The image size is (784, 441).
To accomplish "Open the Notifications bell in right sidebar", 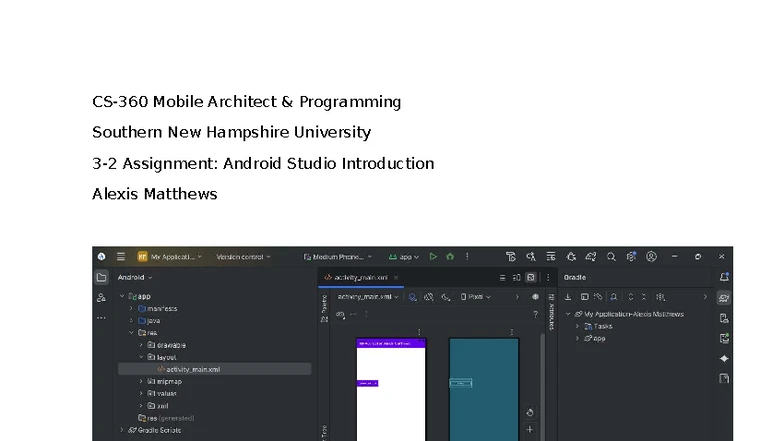I will 724,277.
